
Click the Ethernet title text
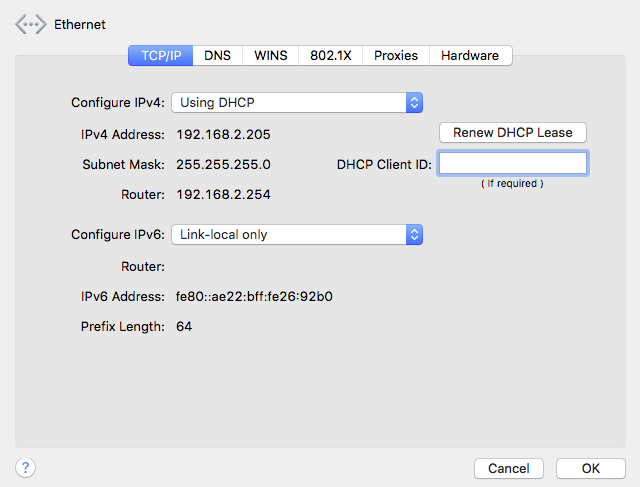point(79,24)
